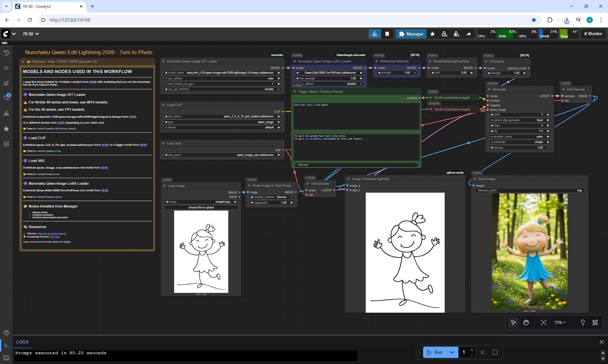Image resolution: width=608 pixels, height=364 pixels.
Task: Click the Manager button
Action: click(411, 34)
